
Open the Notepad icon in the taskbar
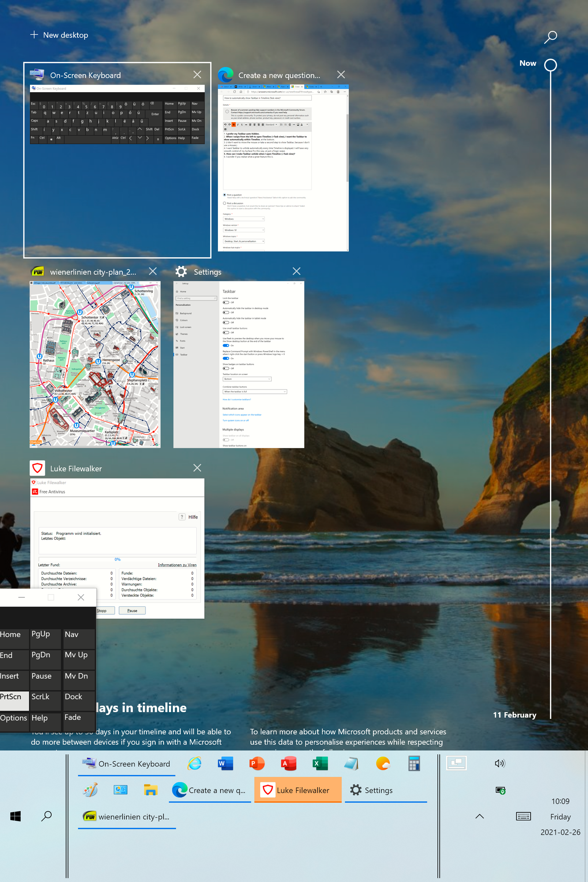point(351,763)
